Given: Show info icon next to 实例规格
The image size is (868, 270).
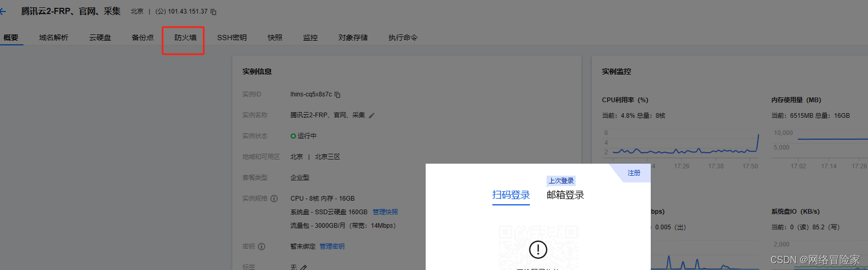Looking at the screenshot, I should tap(274, 199).
